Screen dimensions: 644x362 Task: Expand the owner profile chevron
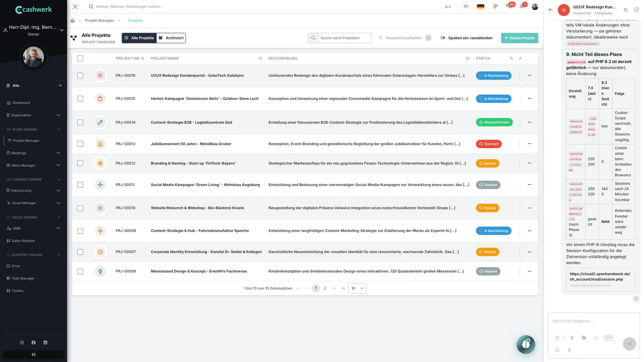point(62,30)
